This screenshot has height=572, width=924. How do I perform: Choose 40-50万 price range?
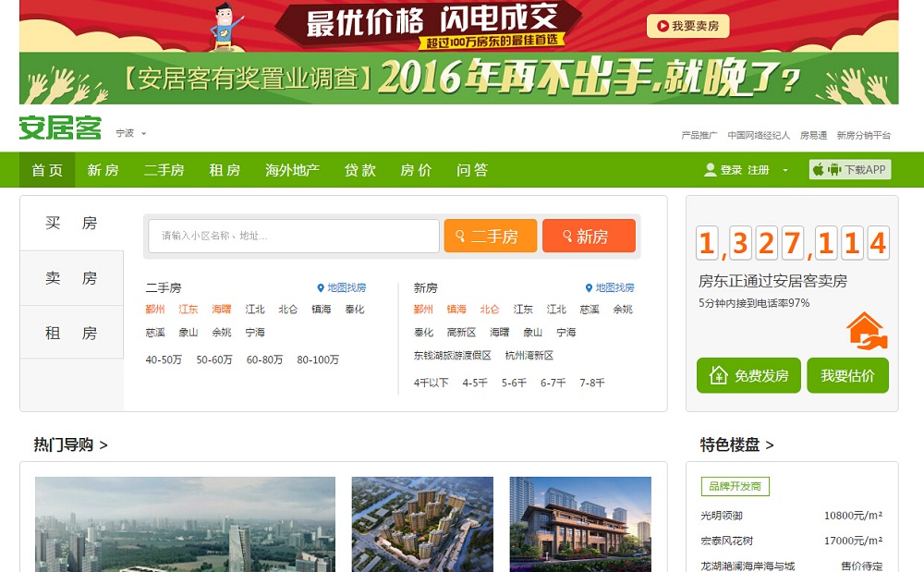coord(164,359)
